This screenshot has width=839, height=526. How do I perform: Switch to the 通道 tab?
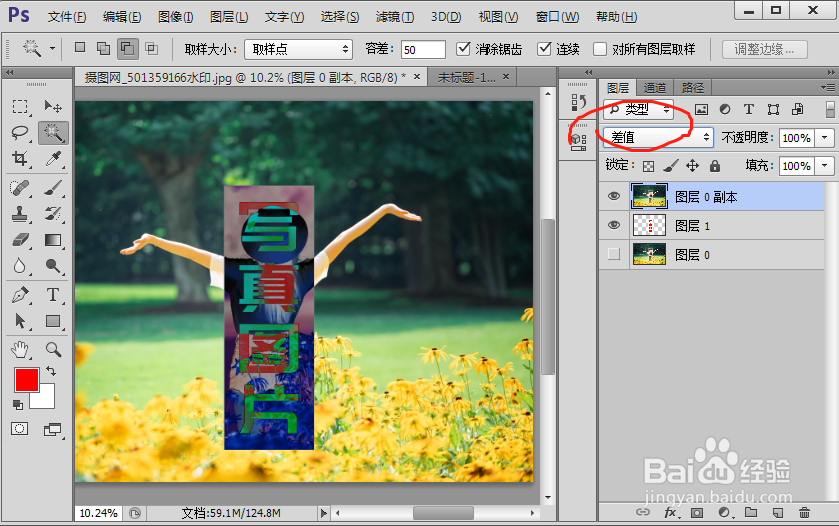coord(655,88)
